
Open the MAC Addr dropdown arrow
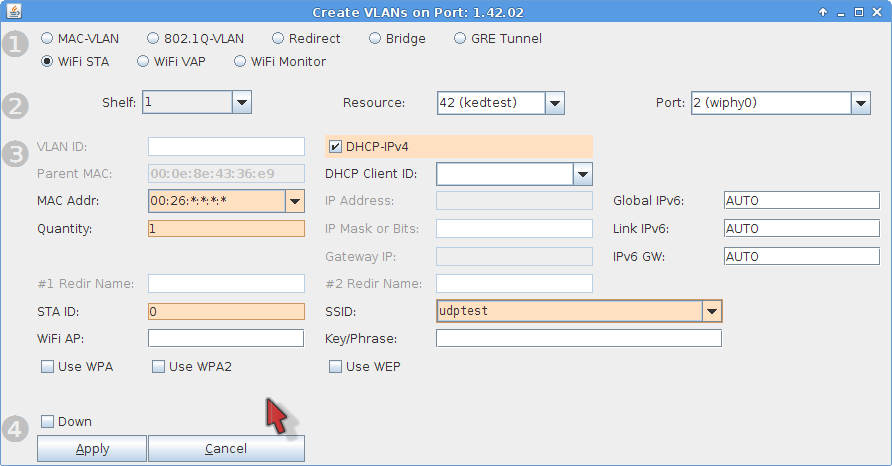[x=294, y=201]
